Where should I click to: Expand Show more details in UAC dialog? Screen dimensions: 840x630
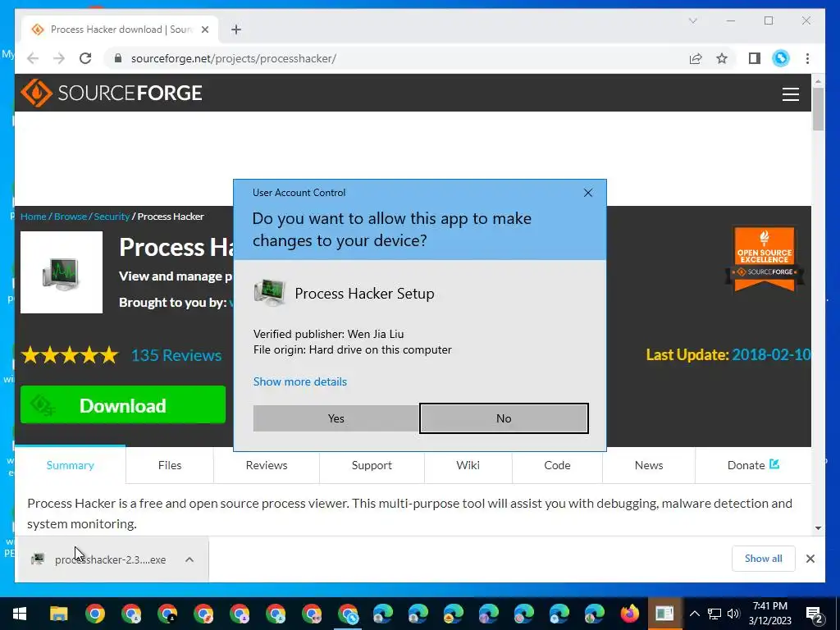(300, 381)
